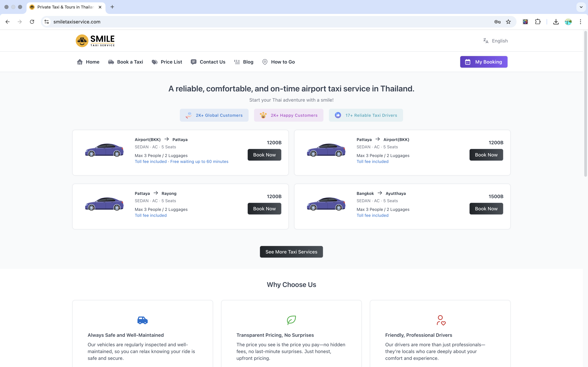This screenshot has width=588, height=367.
Task: Open the Chrome extensions puzzle icon
Action: (x=538, y=22)
